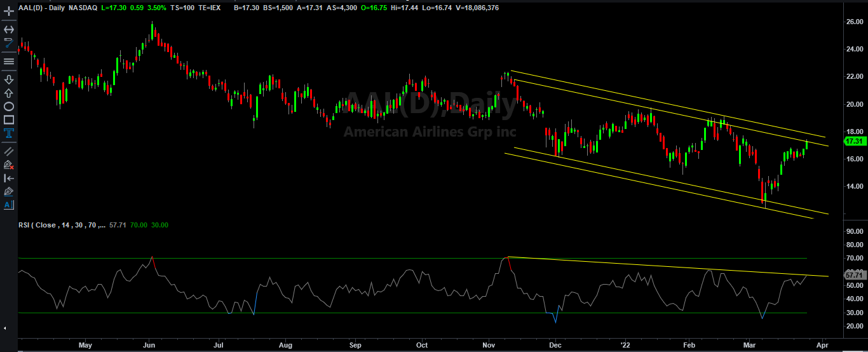
Task: Expand the collapsed side panel arrow
Action: (x=4, y=328)
